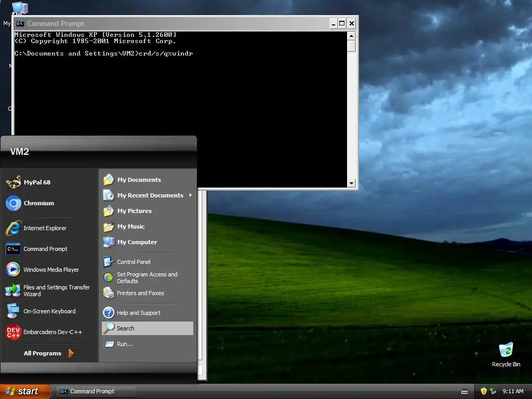Open the Windows Media Player icon
Screen dimensions: 532x399
coord(13,270)
